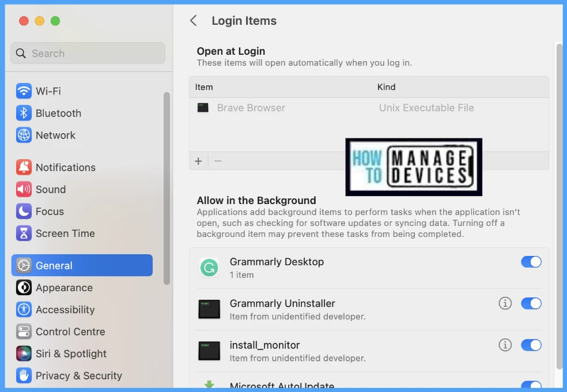Click the Search field in sidebar
This screenshot has height=392, width=567.
[x=88, y=54]
